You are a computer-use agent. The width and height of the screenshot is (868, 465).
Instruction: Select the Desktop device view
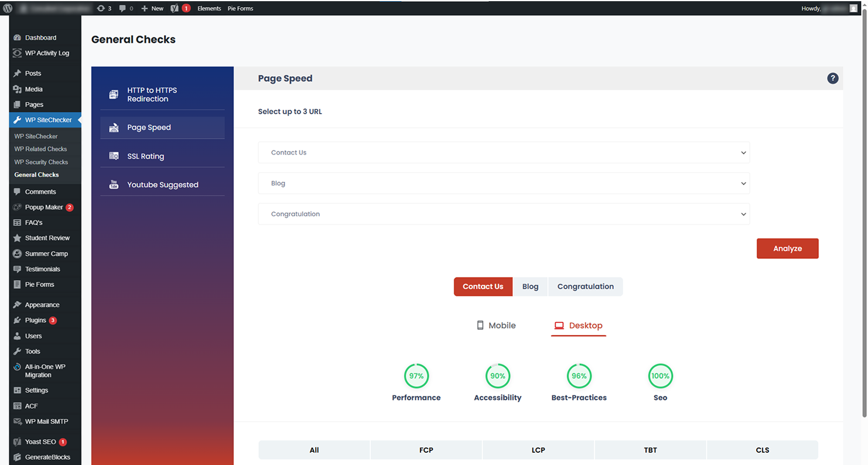pyautogui.click(x=579, y=326)
